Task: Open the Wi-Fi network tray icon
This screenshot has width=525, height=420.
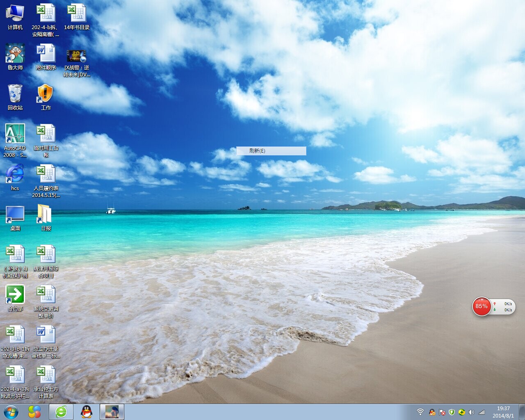Action: coord(420,412)
